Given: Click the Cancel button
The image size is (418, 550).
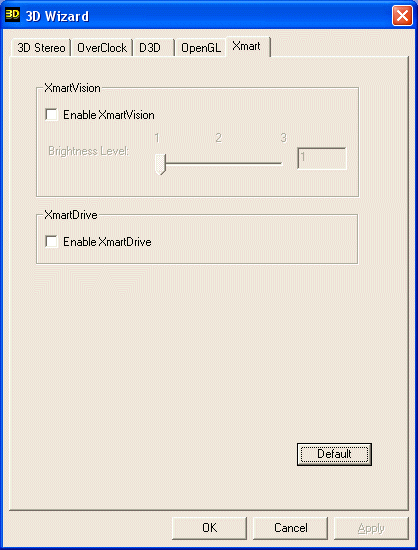Looking at the screenshot, I should (291, 528).
